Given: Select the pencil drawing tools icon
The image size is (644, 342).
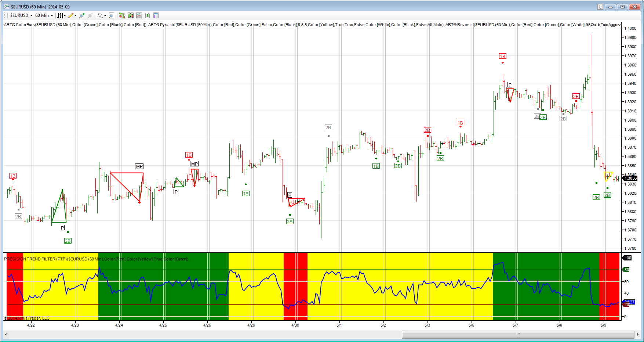Looking at the screenshot, I should 71,15.
